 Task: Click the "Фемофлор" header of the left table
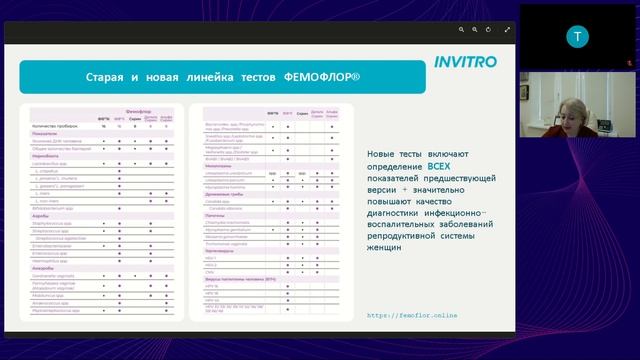point(138,111)
